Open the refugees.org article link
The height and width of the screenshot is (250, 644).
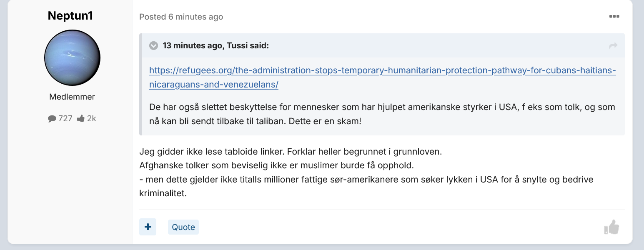click(382, 77)
